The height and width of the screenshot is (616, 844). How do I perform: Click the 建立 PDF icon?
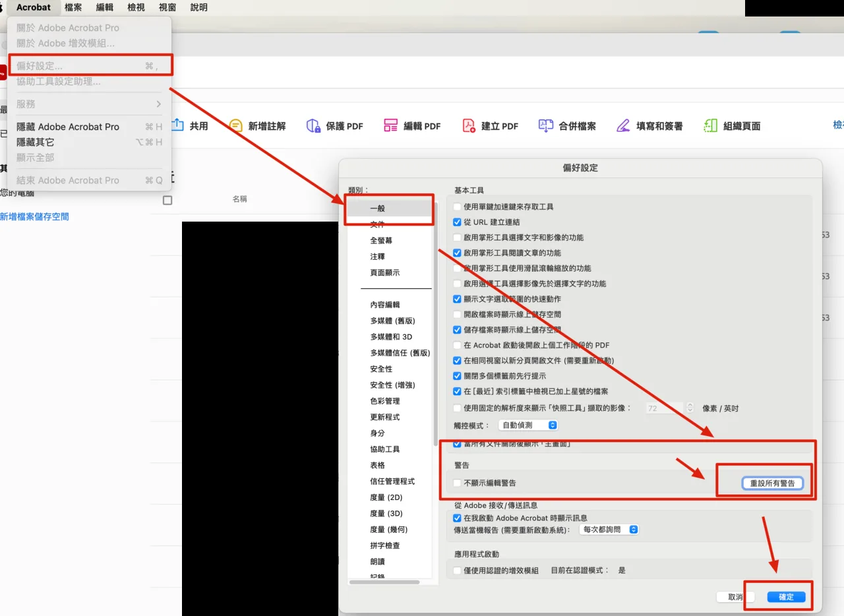click(x=469, y=125)
